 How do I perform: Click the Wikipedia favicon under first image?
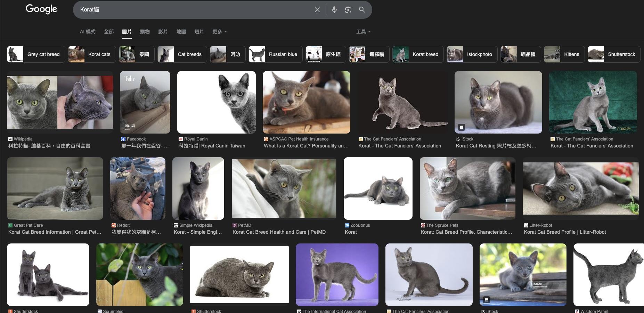10,139
